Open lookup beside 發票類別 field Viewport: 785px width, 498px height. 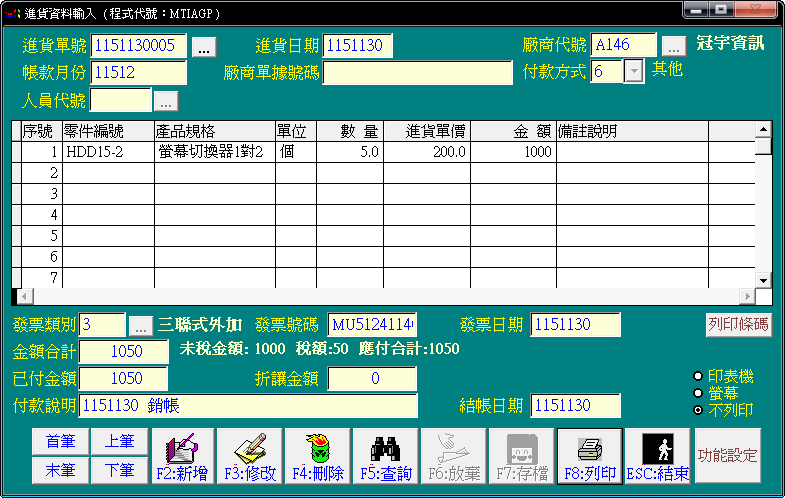click(141, 326)
